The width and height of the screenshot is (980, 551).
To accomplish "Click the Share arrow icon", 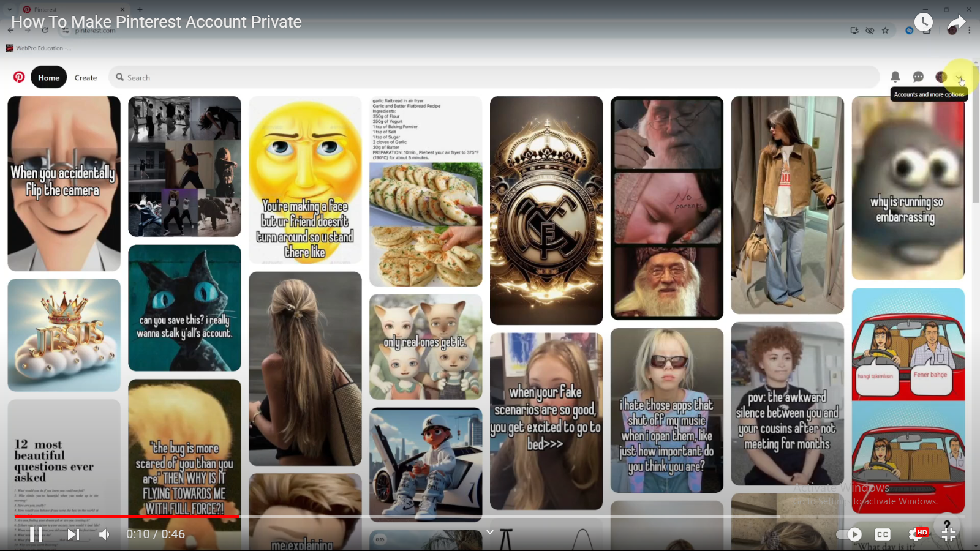I will [956, 23].
